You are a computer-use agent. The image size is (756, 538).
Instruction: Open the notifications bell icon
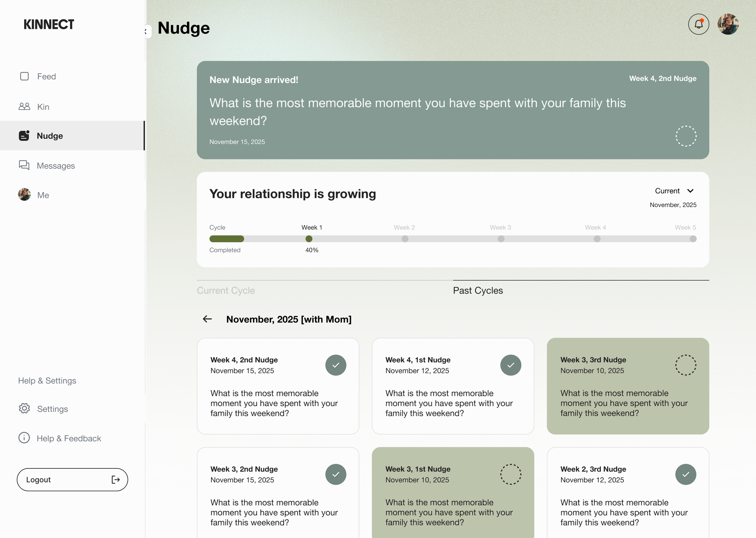699,24
